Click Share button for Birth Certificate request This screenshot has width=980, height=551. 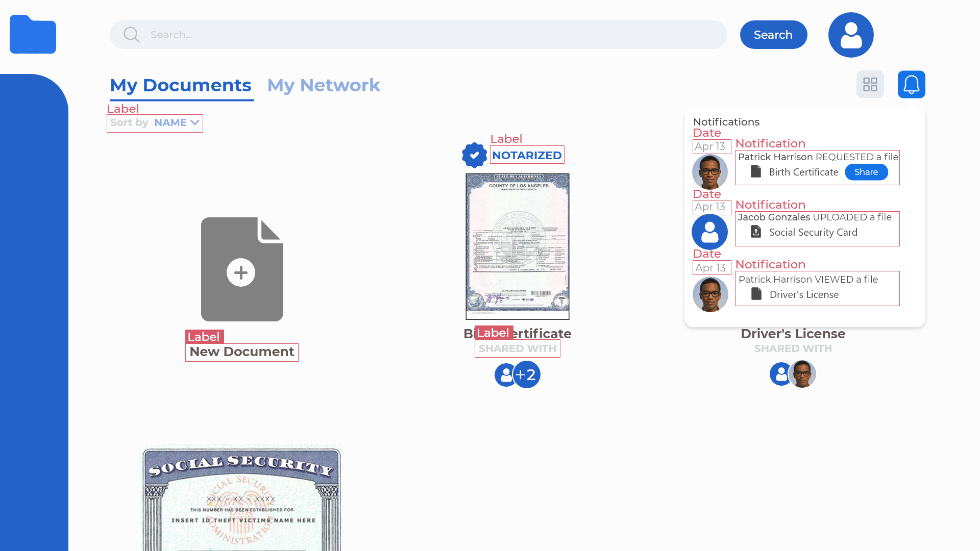(x=866, y=172)
